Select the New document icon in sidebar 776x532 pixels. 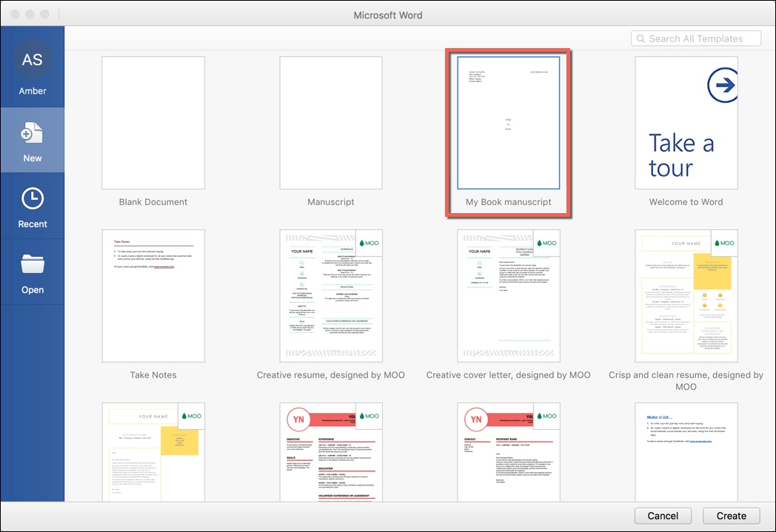[x=32, y=133]
